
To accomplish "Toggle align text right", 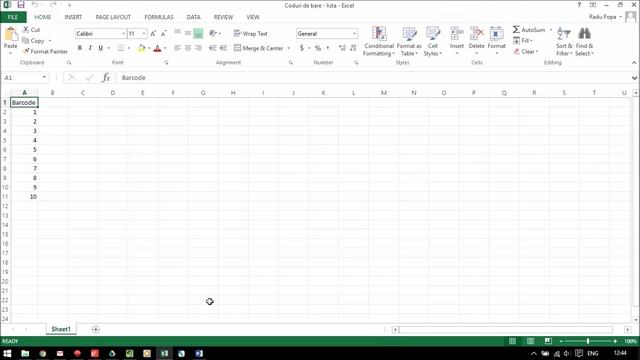I will point(198,48).
